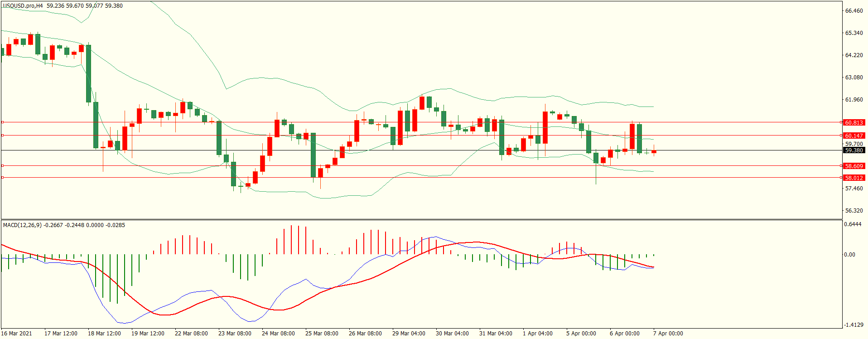This screenshot has height=339, width=868.
Task: Click the 56.320 price axis label
Action: pyautogui.click(x=854, y=211)
